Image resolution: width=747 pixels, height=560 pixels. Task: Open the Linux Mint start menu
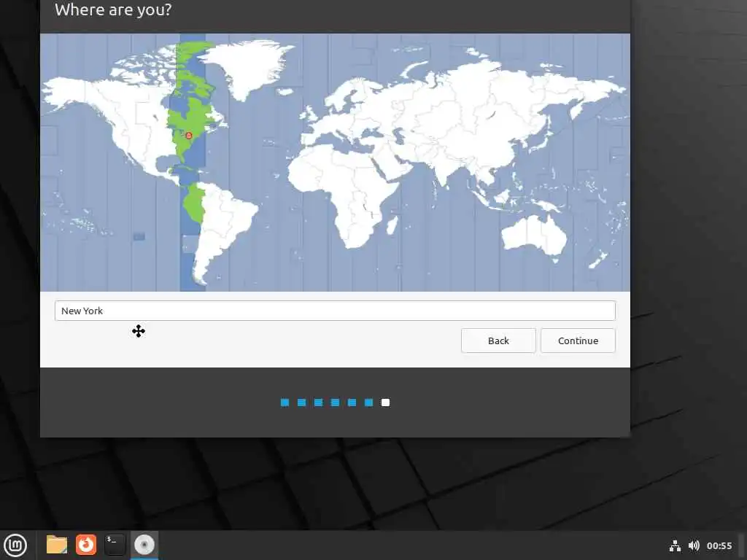pos(15,545)
